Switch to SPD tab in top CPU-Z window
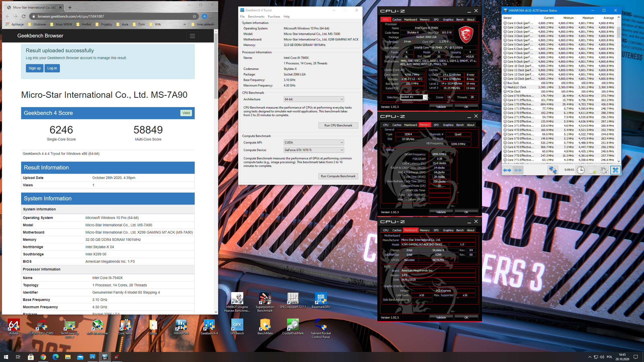Viewport: 644px width, 362px height. [x=436, y=20]
